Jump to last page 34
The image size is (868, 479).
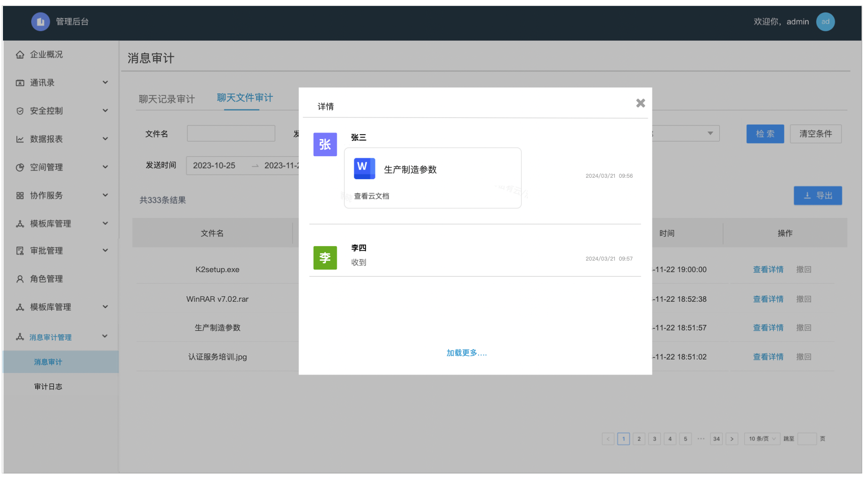(716, 439)
